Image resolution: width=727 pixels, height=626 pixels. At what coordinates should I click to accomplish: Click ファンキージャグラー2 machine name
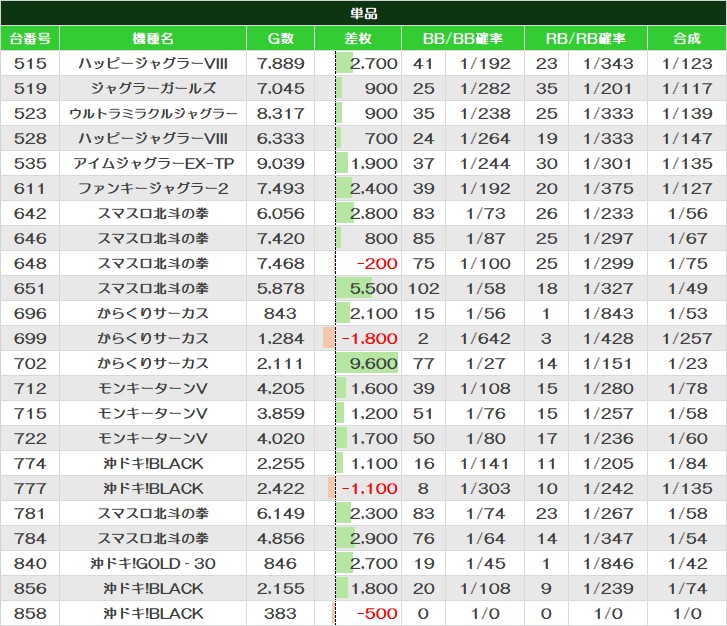point(153,189)
